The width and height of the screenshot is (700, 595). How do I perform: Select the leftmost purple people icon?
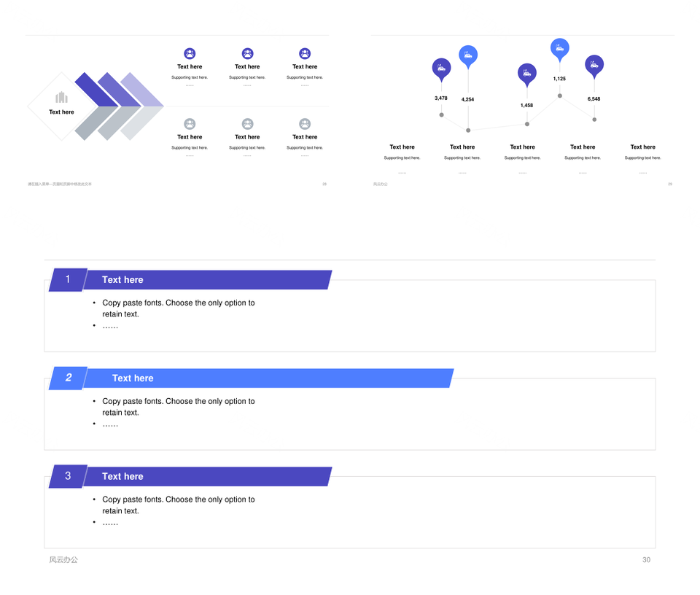coord(190,53)
